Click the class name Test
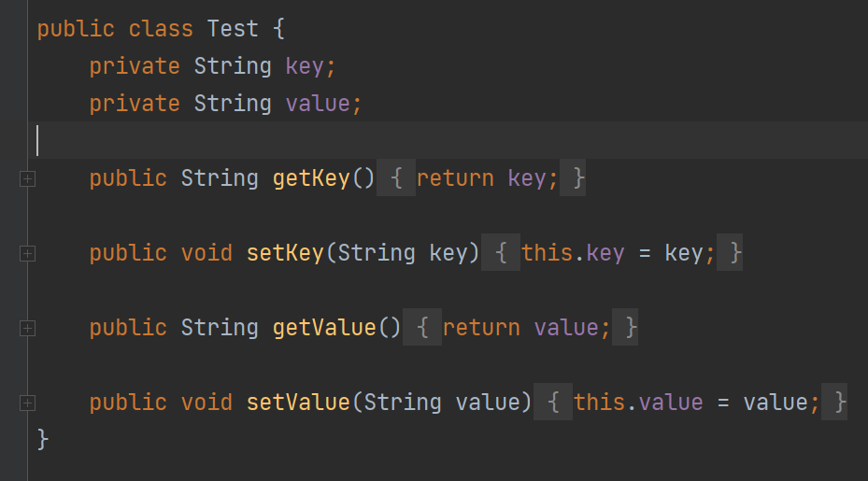Screen dimensions: 868x481 [233, 29]
